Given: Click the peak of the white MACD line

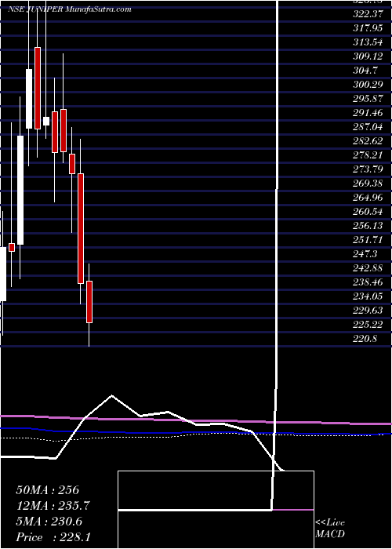Looking at the screenshot, I should [112, 395].
